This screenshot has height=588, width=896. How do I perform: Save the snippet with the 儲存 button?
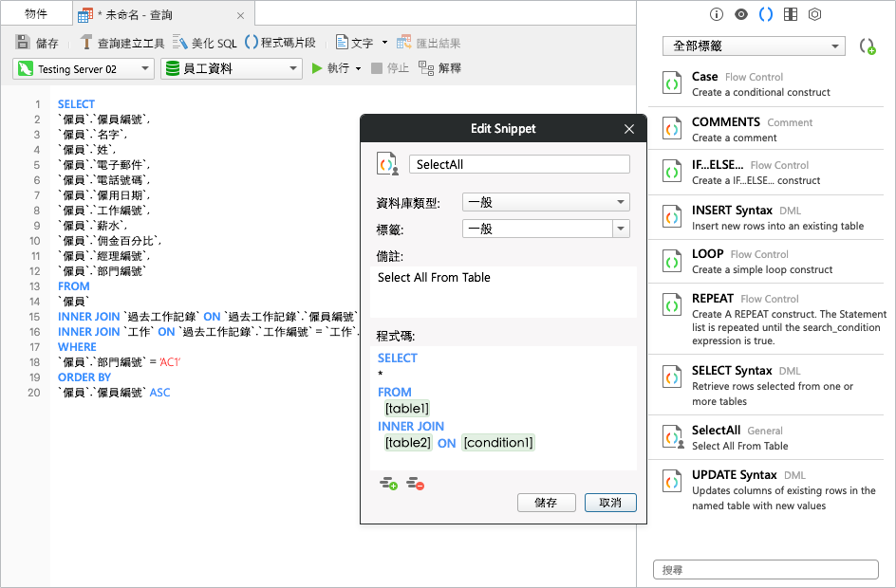point(546,503)
